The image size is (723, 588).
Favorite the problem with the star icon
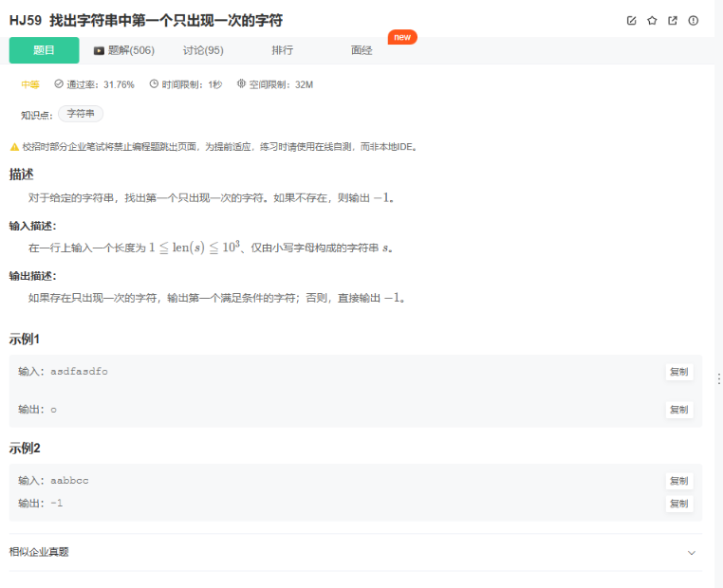pyautogui.click(x=652, y=20)
